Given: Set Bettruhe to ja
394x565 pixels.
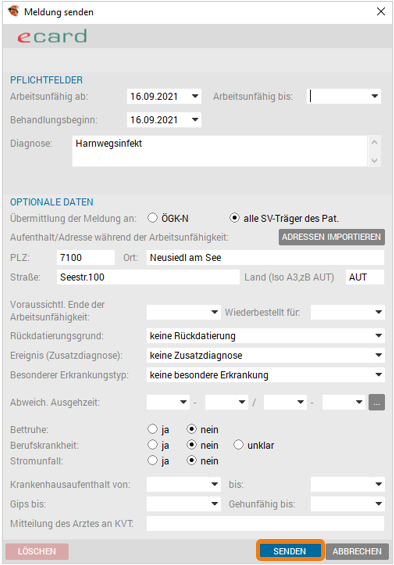Looking at the screenshot, I should tap(153, 429).
